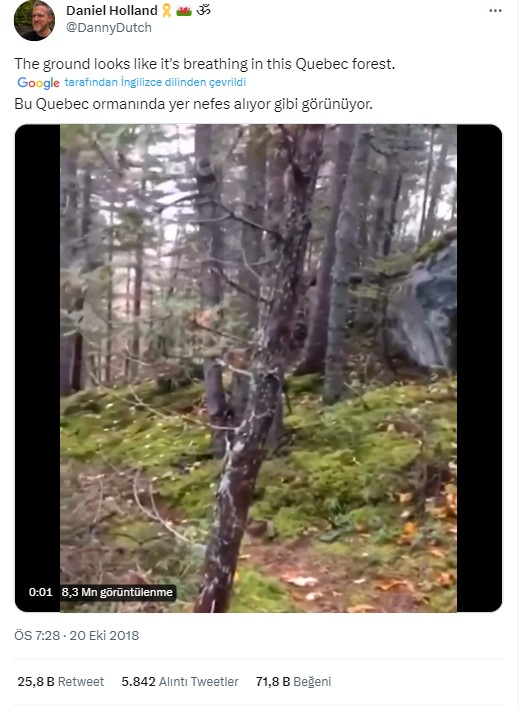520x708 pixels.
Task: View the 25,8 B Retweet list
Action: (60, 681)
